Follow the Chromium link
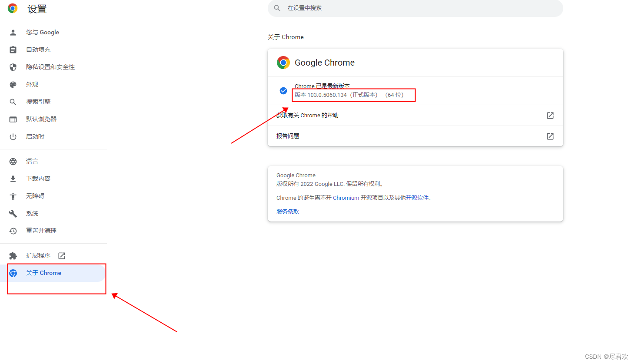 pos(346,198)
